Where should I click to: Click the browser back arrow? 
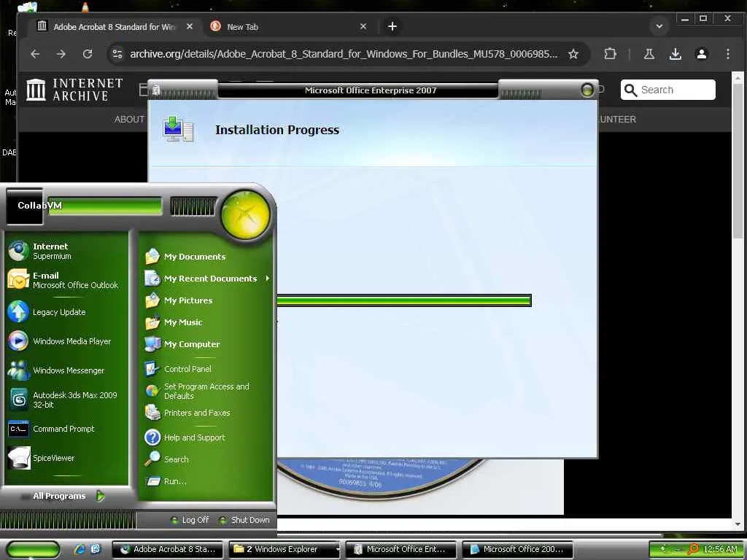(35, 54)
